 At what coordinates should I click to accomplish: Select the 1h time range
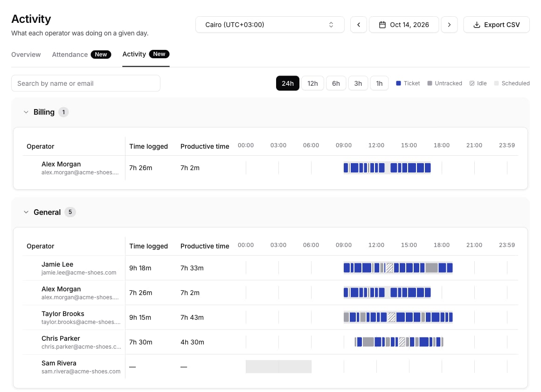(x=379, y=83)
